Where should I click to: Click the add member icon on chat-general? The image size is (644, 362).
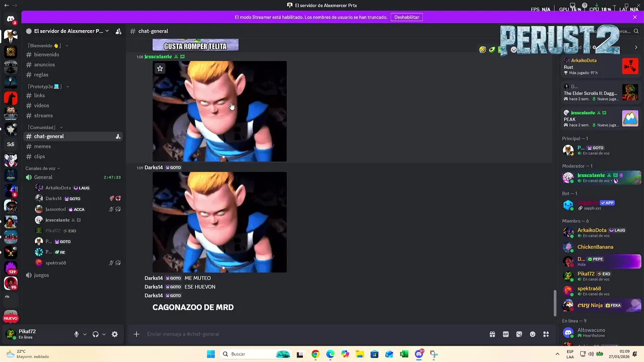click(x=118, y=136)
